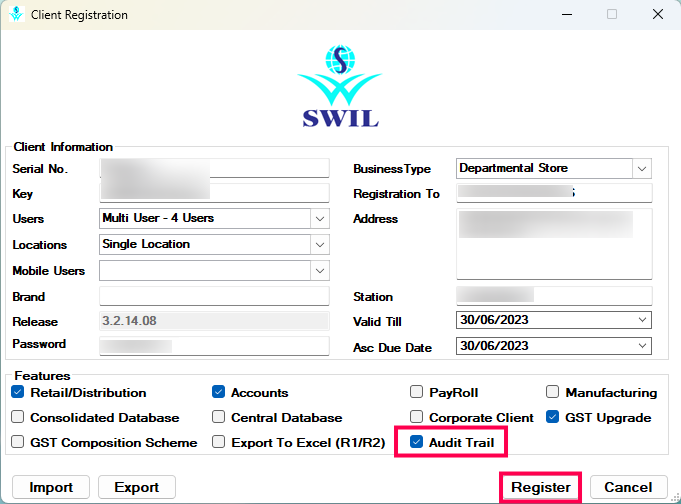Enable the Manufacturing checkbox

pos(552,392)
